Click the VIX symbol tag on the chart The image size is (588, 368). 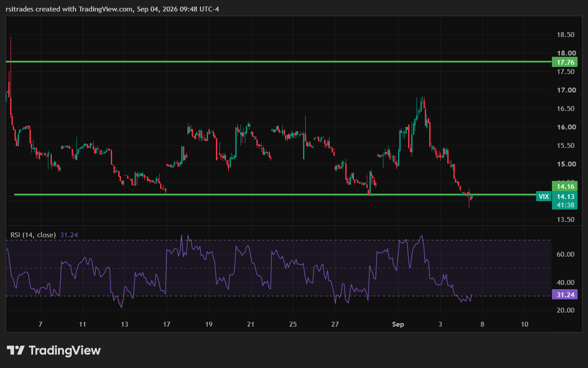click(544, 197)
